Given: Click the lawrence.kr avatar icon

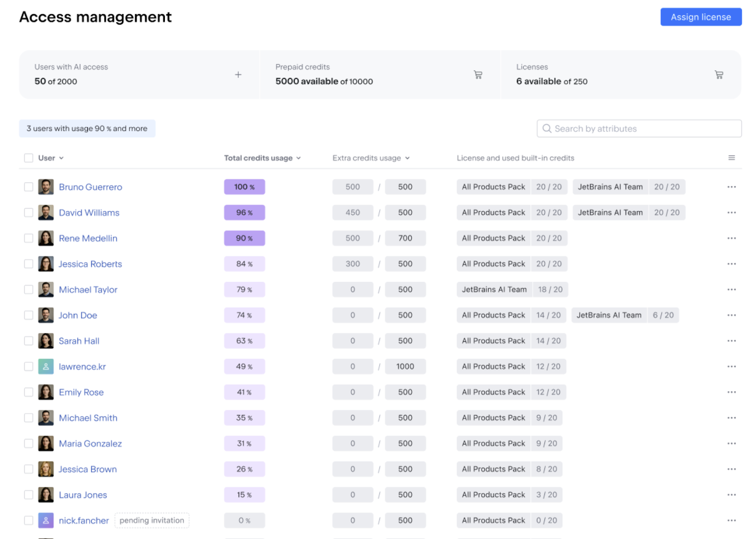Looking at the screenshot, I should [46, 366].
